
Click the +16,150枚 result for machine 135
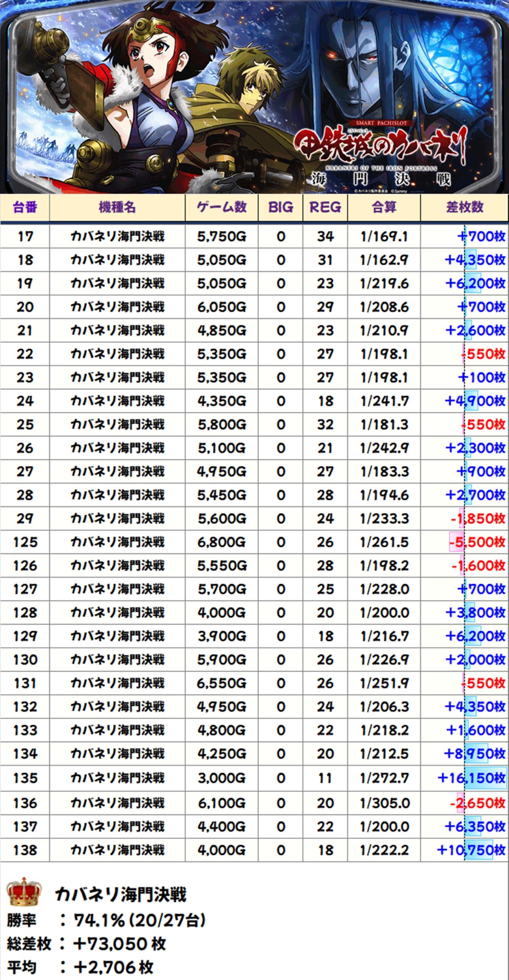(x=471, y=777)
